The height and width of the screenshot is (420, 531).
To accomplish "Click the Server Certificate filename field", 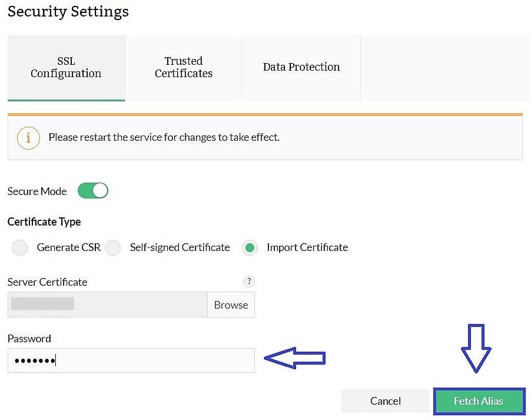I will point(106,305).
